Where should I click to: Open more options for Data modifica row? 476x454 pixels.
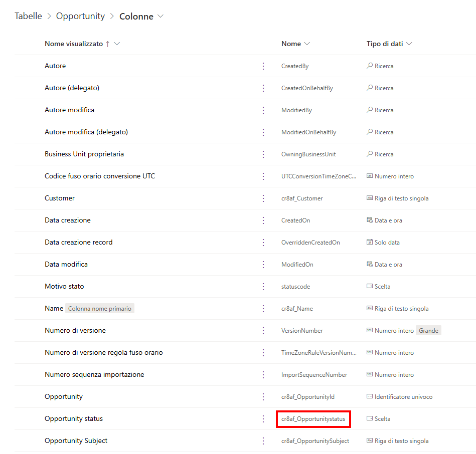[x=263, y=265]
